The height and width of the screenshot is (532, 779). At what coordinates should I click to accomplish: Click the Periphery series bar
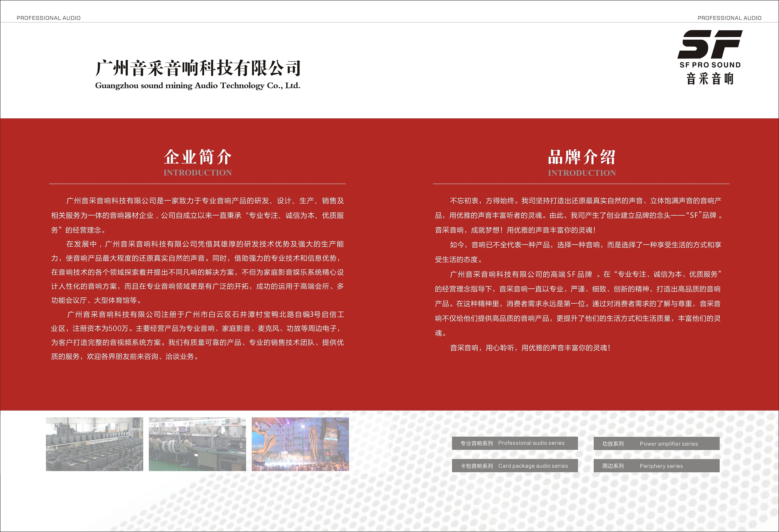pyautogui.click(x=657, y=466)
